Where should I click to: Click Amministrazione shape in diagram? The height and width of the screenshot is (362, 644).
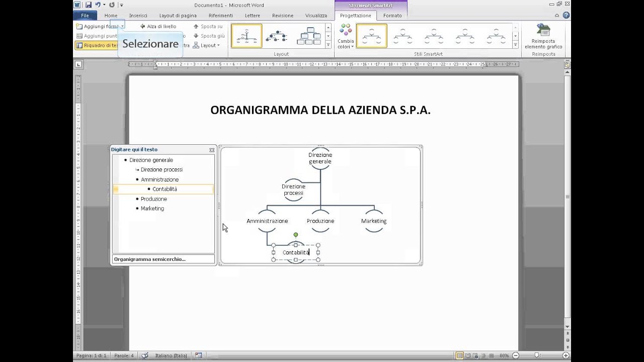267,221
